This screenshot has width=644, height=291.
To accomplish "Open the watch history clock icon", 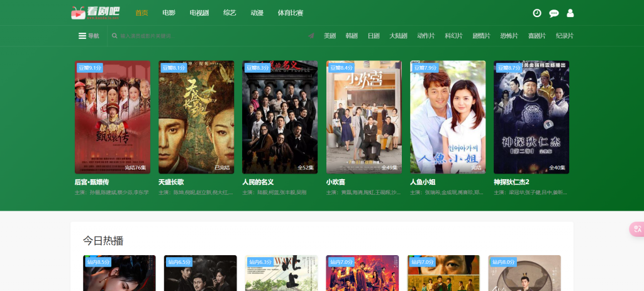I will (537, 13).
